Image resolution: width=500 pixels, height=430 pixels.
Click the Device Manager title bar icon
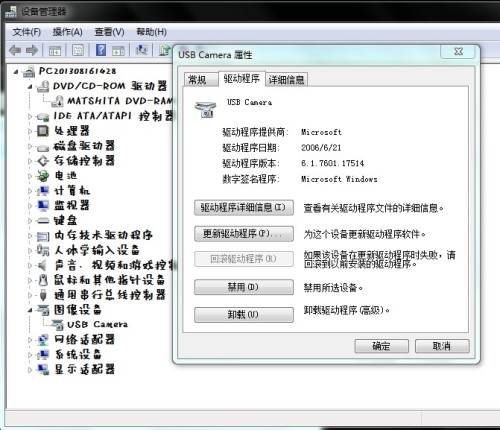11,12
